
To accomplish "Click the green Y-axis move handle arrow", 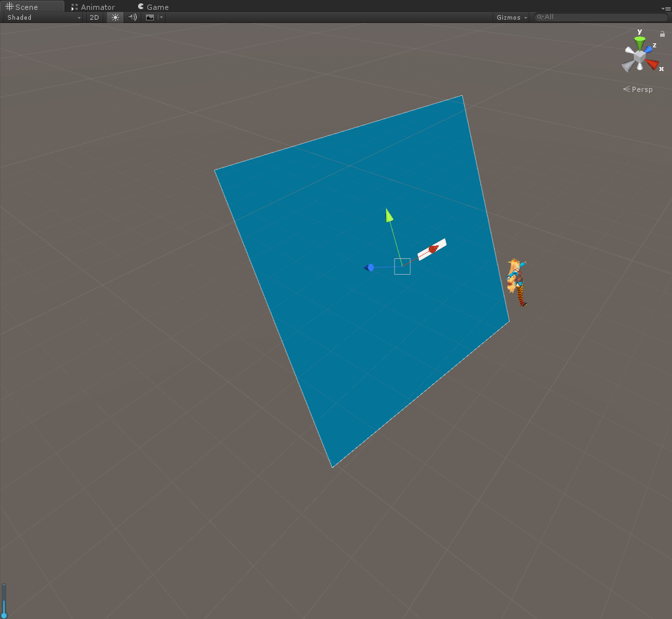I will [x=389, y=215].
